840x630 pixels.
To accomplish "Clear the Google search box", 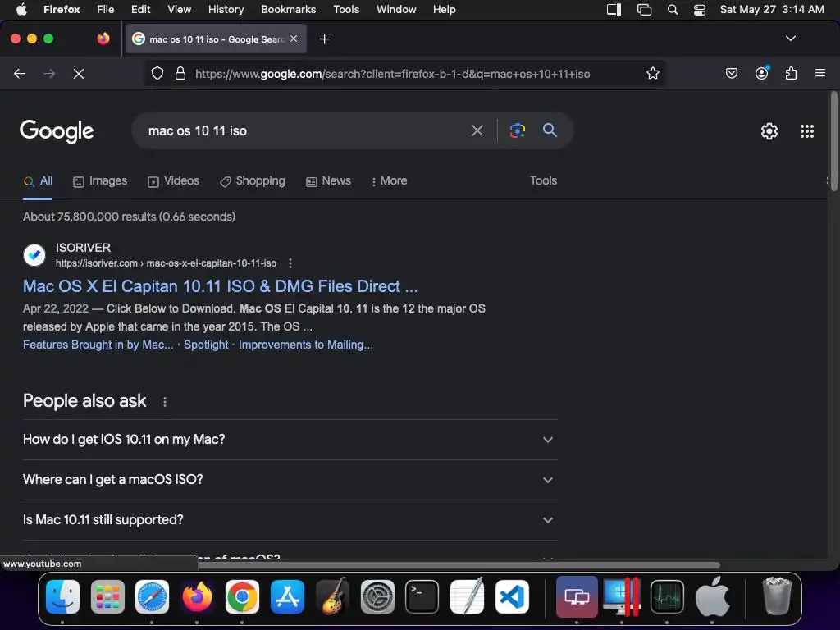I will click(x=477, y=130).
